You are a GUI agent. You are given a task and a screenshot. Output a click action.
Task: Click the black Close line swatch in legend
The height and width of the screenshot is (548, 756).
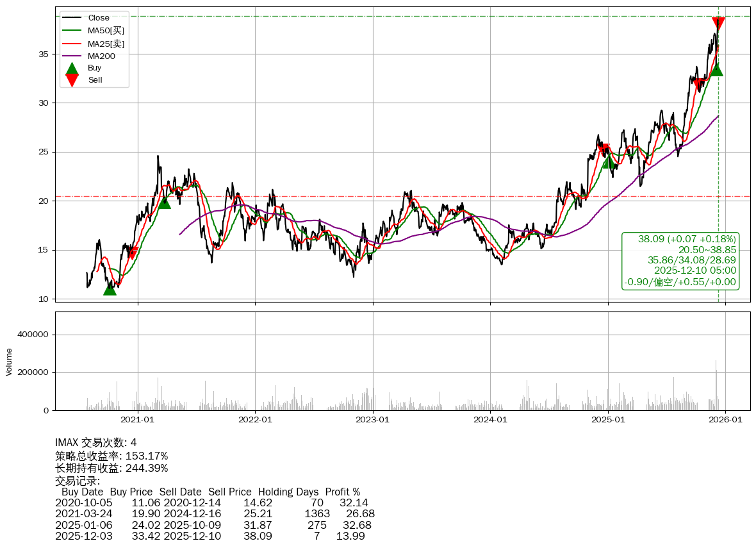[72, 18]
